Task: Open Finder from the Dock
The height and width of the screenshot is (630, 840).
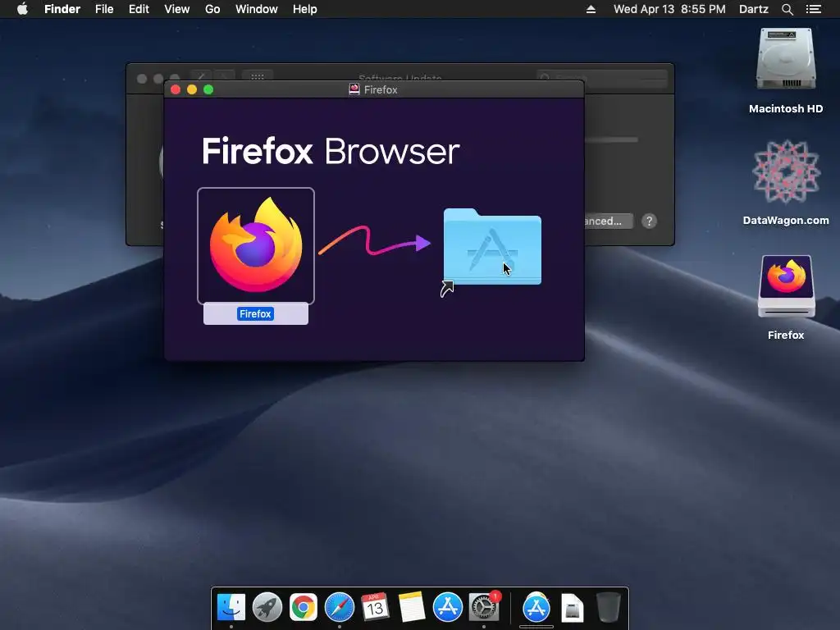Action: [231, 608]
